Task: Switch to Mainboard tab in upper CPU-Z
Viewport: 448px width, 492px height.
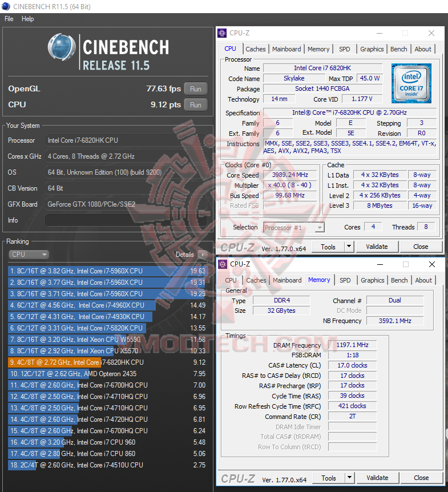Action: coord(286,49)
